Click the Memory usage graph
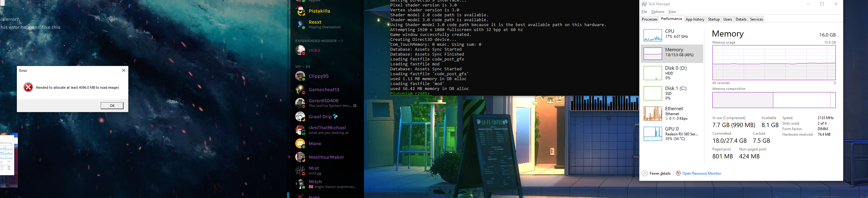 (774, 63)
